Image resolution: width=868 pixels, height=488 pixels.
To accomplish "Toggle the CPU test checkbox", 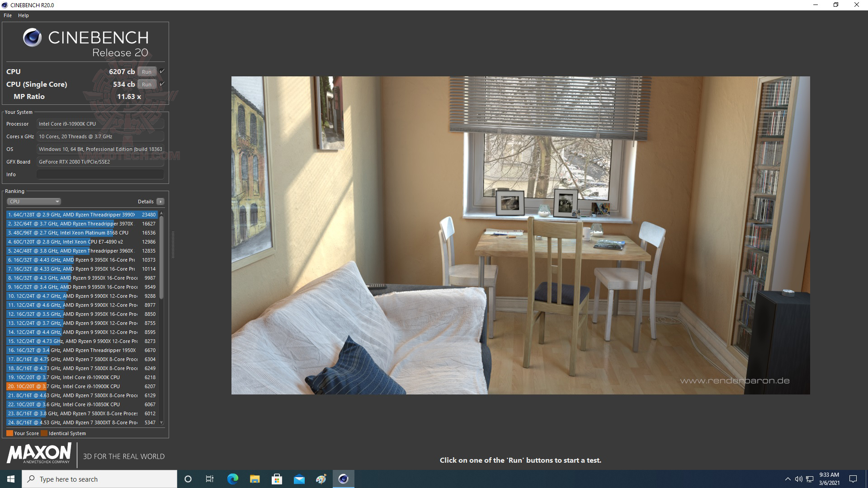I will (x=162, y=71).
